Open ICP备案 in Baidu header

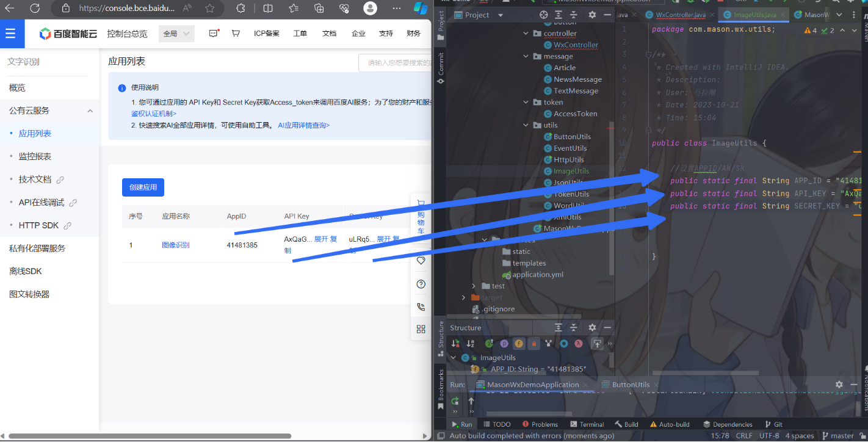pyautogui.click(x=267, y=34)
